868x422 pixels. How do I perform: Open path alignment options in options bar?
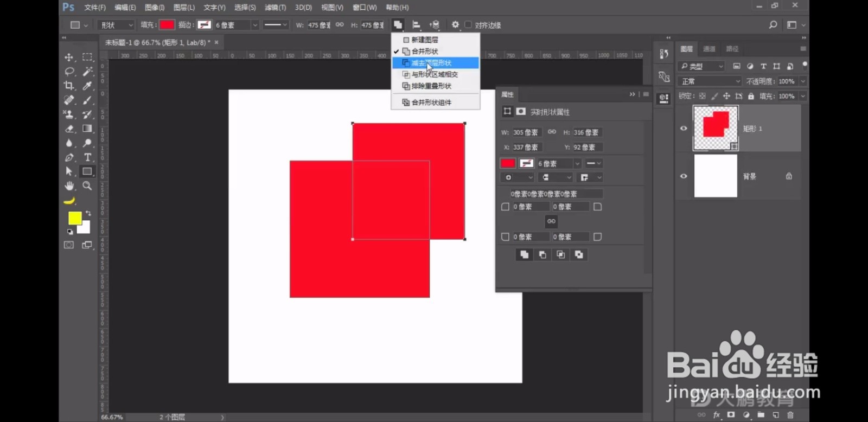(x=416, y=25)
